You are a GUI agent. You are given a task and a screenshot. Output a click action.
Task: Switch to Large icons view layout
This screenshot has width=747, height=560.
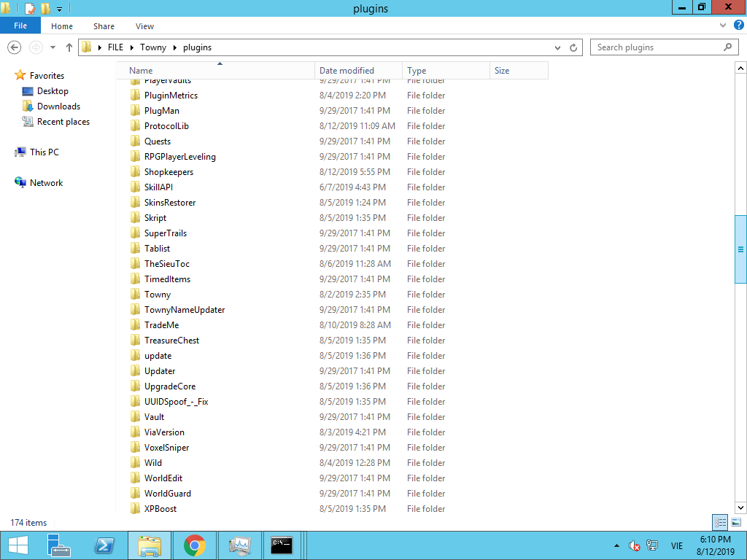tap(735, 522)
